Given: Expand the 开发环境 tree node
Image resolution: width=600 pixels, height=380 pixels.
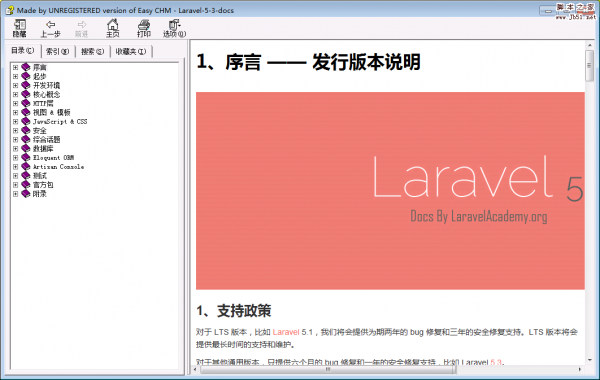Looking at the screenshot, I should tap(15, 85).
